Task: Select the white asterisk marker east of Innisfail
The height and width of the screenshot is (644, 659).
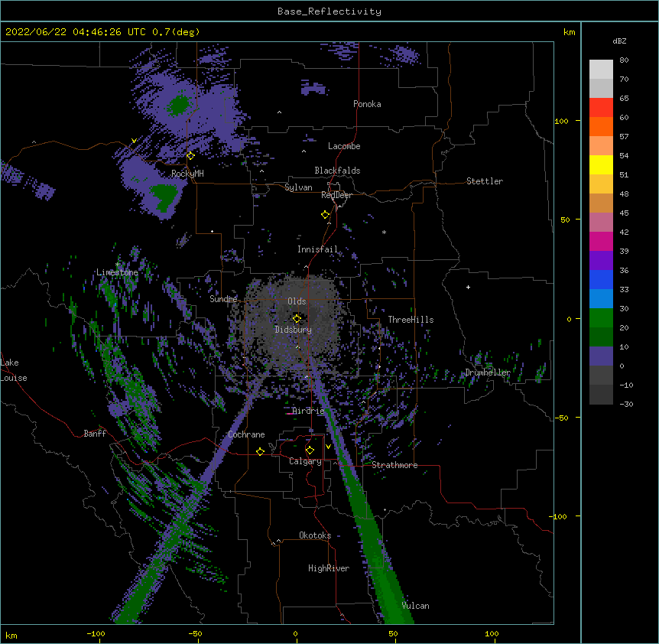Action: point(384,233)
